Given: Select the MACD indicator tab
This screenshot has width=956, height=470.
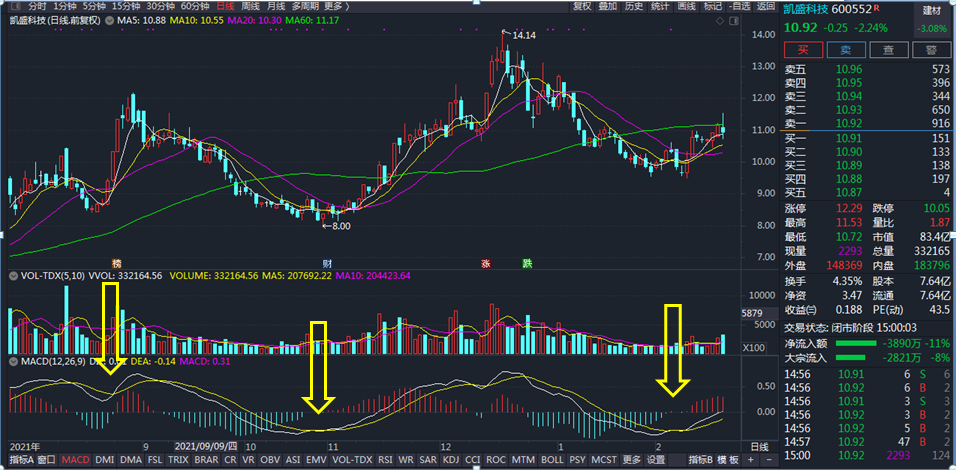Looking at the screenshot, I should pyautogui.click(x=76, y=459).
